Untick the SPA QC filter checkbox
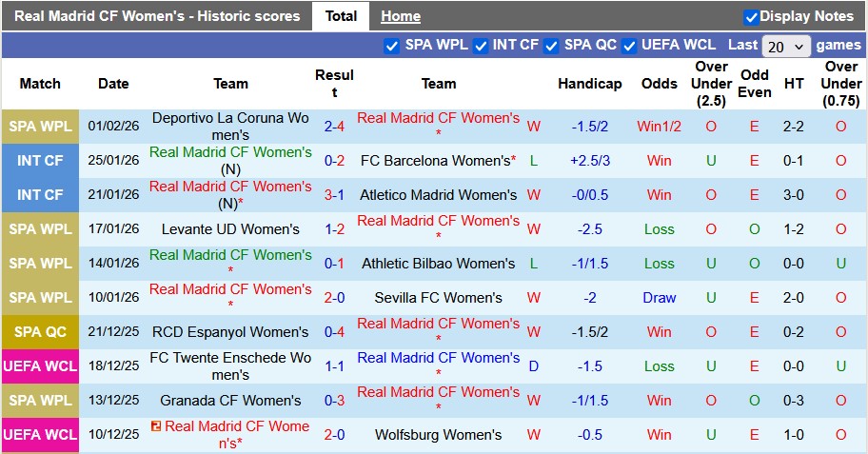868x454 pixels. point(551,46)
